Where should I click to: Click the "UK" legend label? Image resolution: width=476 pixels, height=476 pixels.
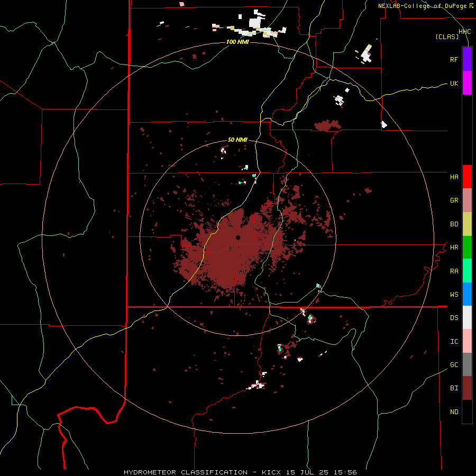(x=454, y=84)
